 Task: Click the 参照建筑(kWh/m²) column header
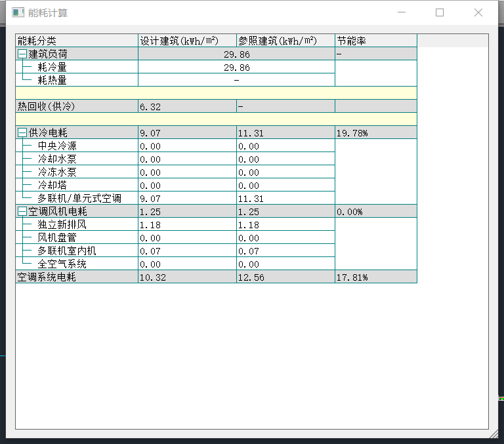[x=285, y=41]
